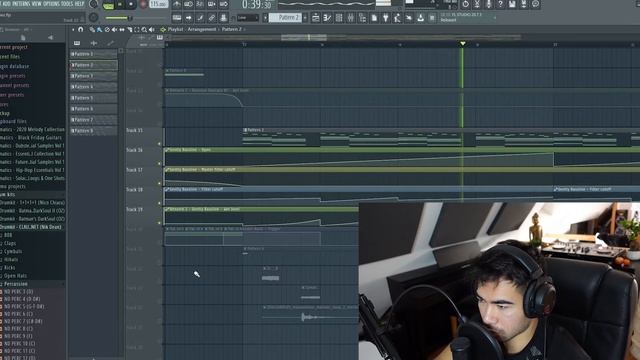Open the PATTERNS menu
Viewport: 640px width, 360px height.
(21, 4)
